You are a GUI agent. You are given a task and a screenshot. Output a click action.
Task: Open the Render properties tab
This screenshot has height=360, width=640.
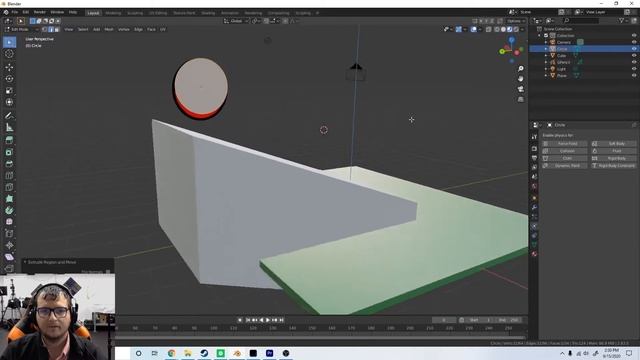coord(534,149)
